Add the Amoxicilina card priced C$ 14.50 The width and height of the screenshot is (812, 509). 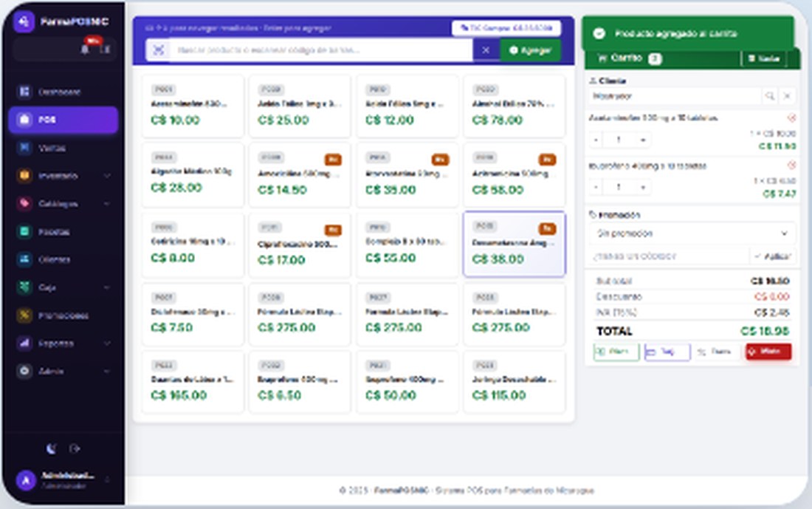300,175
